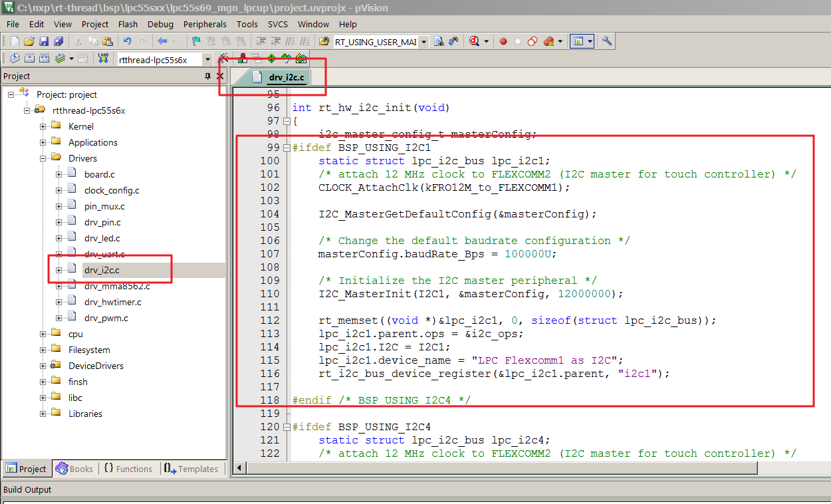Image resolution: width=831 pixels, height=504 pixels.
Task: Click the Build target toolbar icon
Action: pyautogui.click(x=29, y=59)
